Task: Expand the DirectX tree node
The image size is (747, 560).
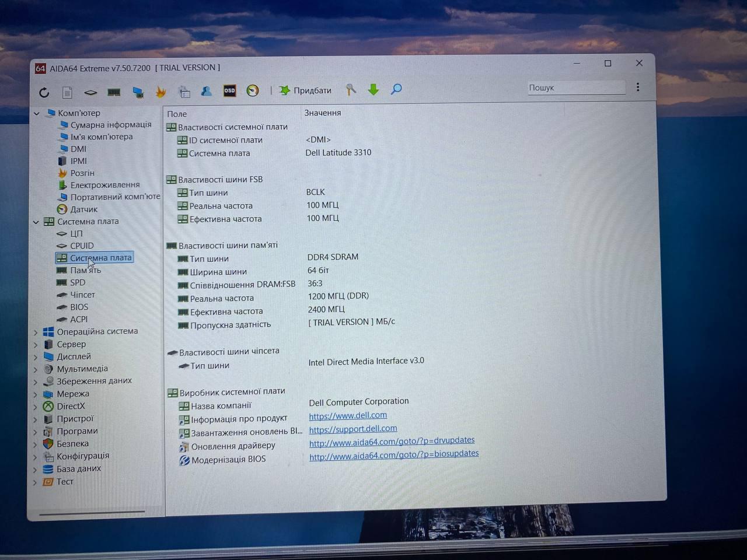Action: point(35,407)
